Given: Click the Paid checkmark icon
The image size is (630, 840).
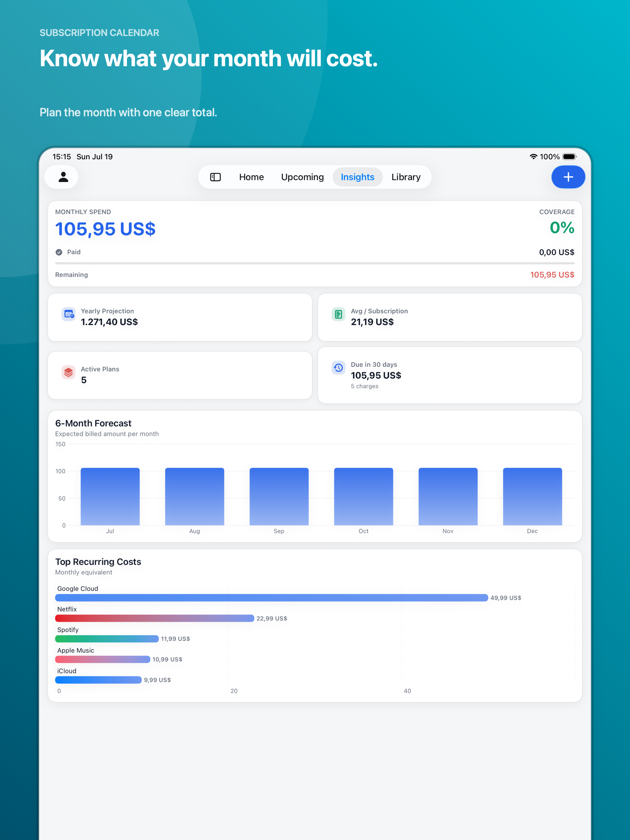Looking at the screenshot, I should click(x=59, y=252).
